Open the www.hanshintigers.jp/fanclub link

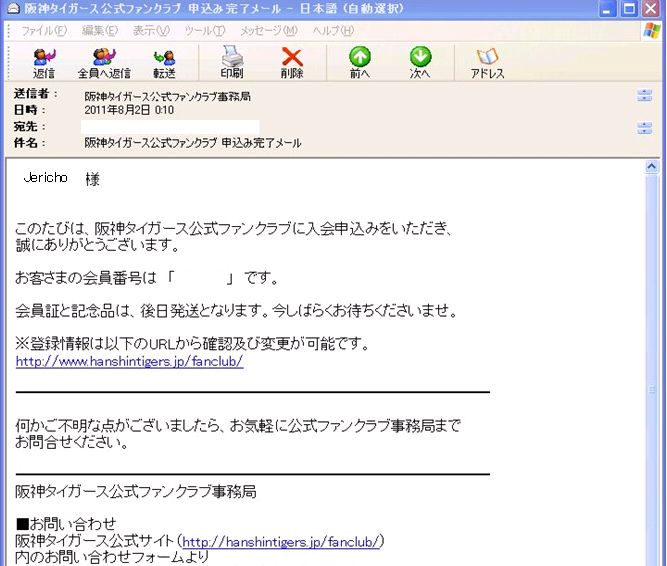pyautogui.click(x=129, y=361)
